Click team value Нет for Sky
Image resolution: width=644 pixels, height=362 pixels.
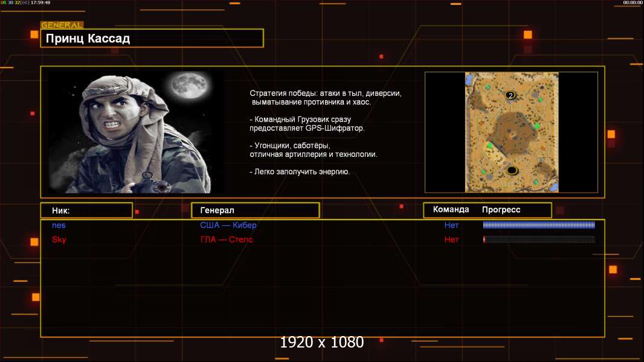(x=451, y=240)
